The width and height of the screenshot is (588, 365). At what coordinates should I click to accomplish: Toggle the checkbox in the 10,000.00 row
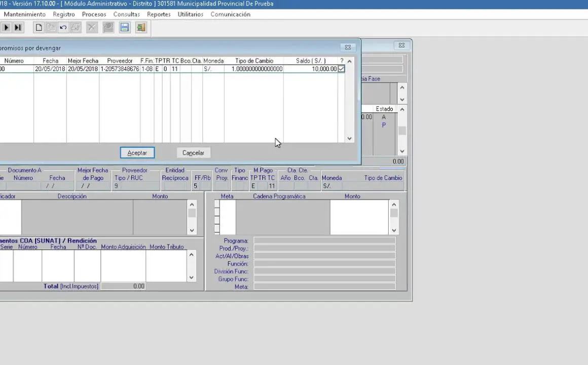point(341,68)
